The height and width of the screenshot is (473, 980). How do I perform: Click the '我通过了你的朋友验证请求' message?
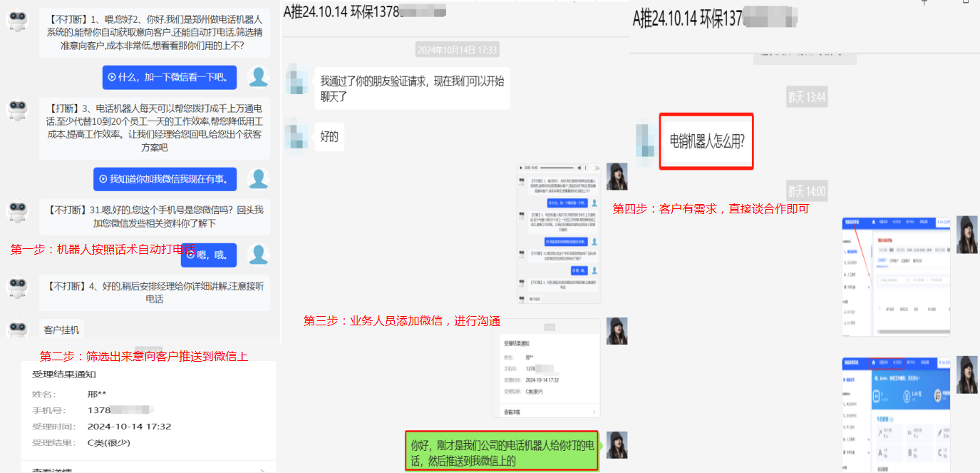(412, 88)
